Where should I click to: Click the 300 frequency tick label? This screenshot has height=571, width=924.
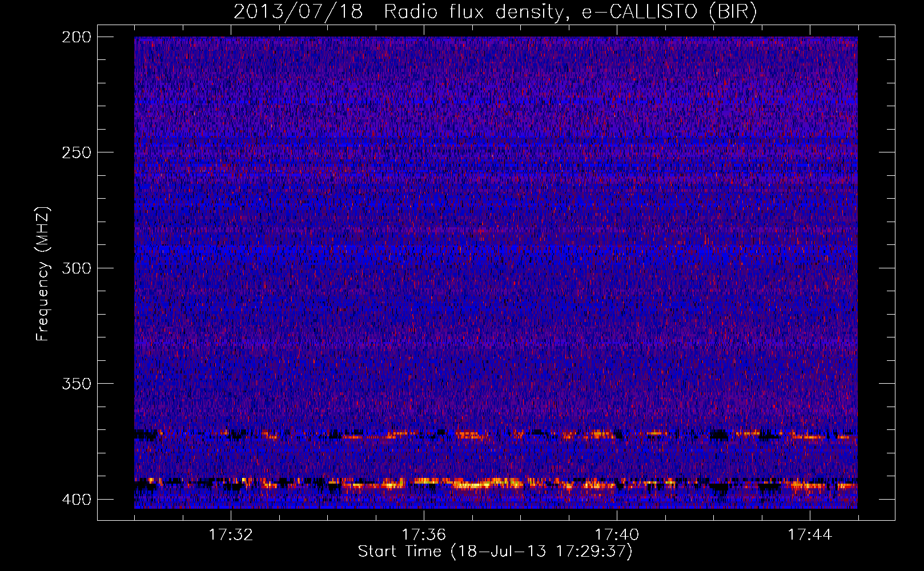click(77, 268)
